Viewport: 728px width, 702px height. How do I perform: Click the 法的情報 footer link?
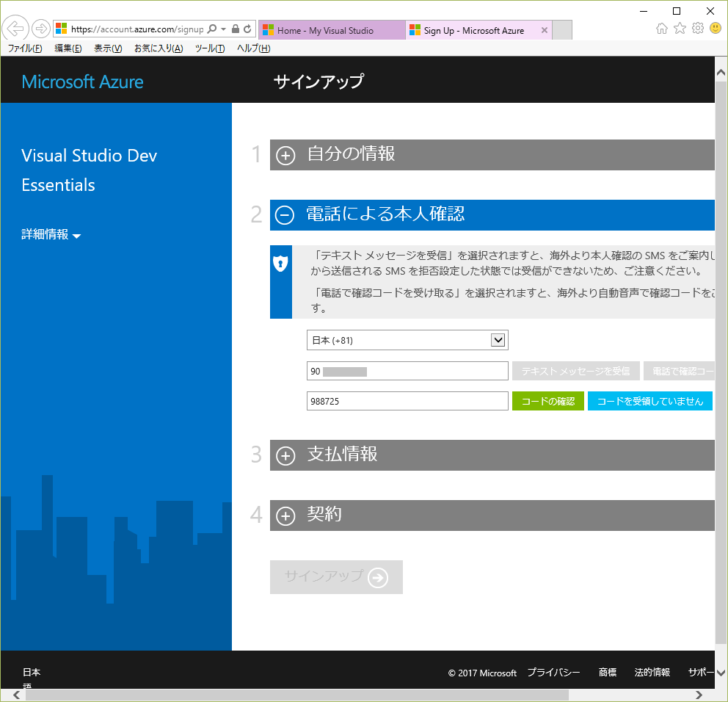tap(652, 673)
